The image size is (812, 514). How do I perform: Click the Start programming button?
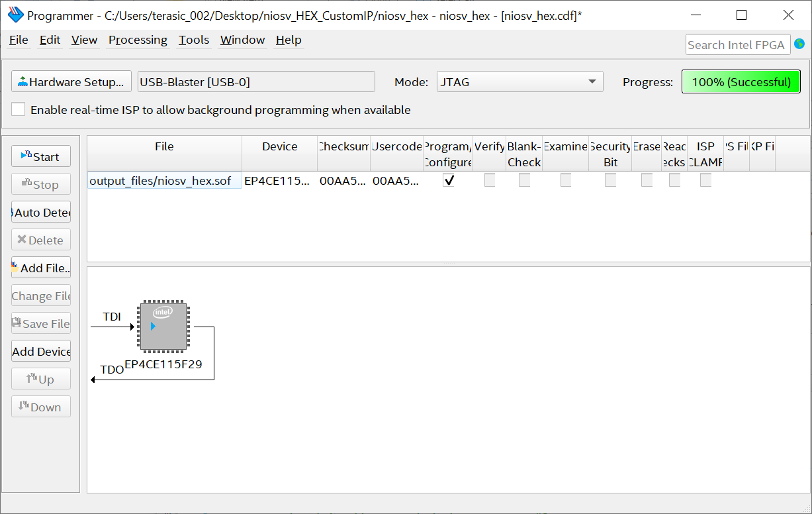click(41, 156)
